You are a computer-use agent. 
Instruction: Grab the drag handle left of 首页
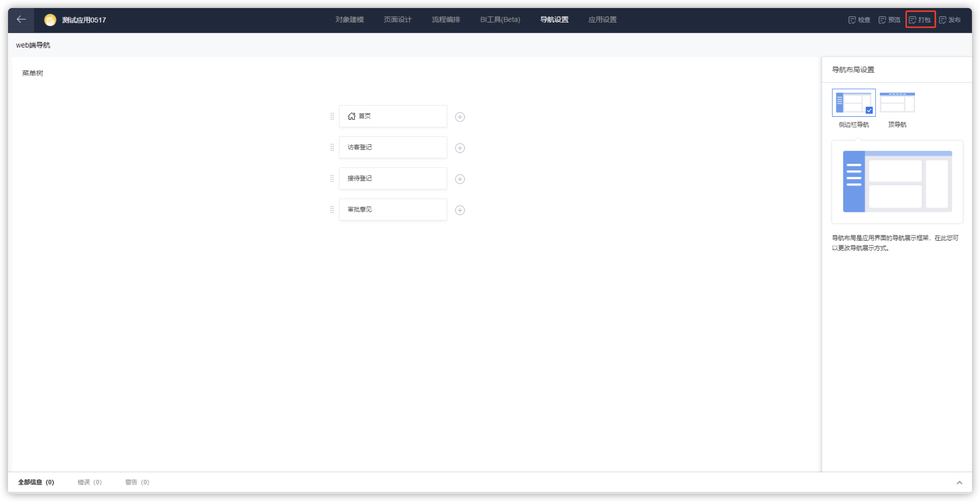coord(332,116)
